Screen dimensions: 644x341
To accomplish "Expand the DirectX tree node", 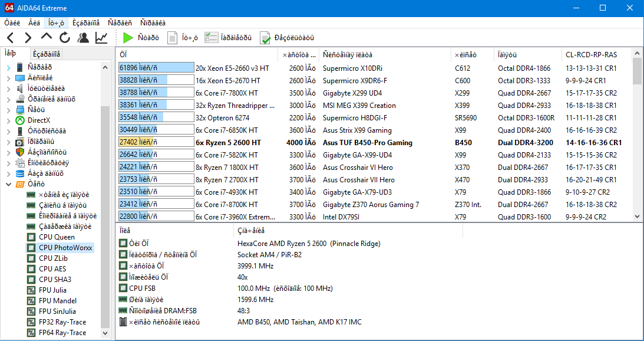I will (x=9, y=120).
